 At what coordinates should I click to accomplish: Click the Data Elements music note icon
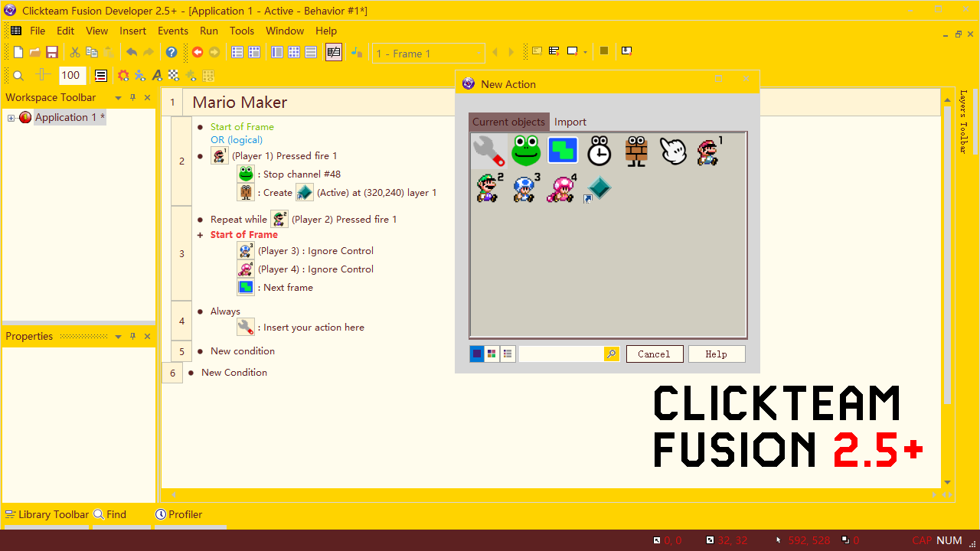(357, 52)
